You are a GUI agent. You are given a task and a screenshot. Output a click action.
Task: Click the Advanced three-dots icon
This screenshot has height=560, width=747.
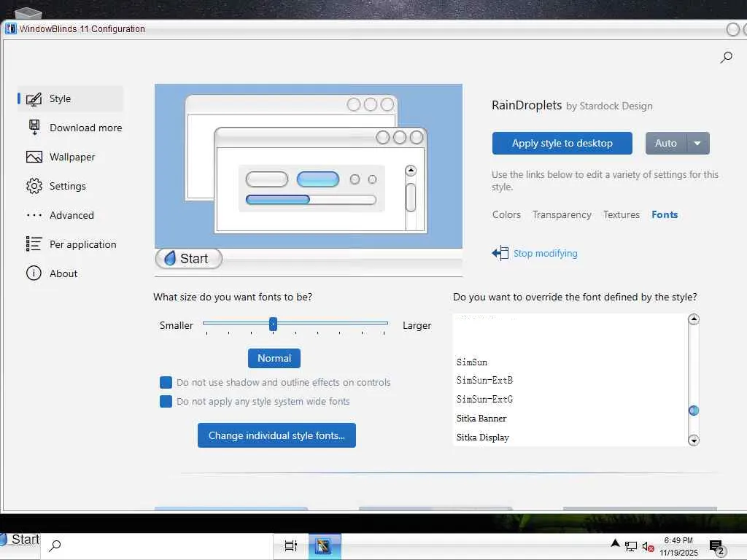click(x=34, y=215)
